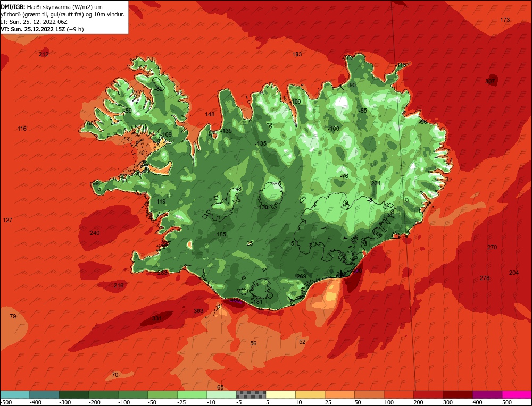Image resolution: width=532 pixels, height=406 pixels.
Task: Click the land value -89 in the Westfjords
Action: coord(128,111)
